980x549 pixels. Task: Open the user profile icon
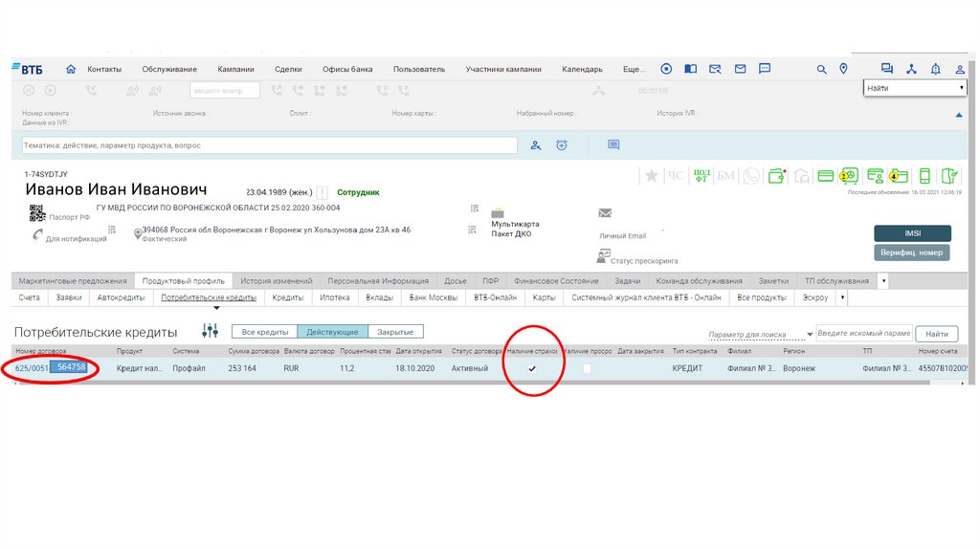[x=960, y=69]
